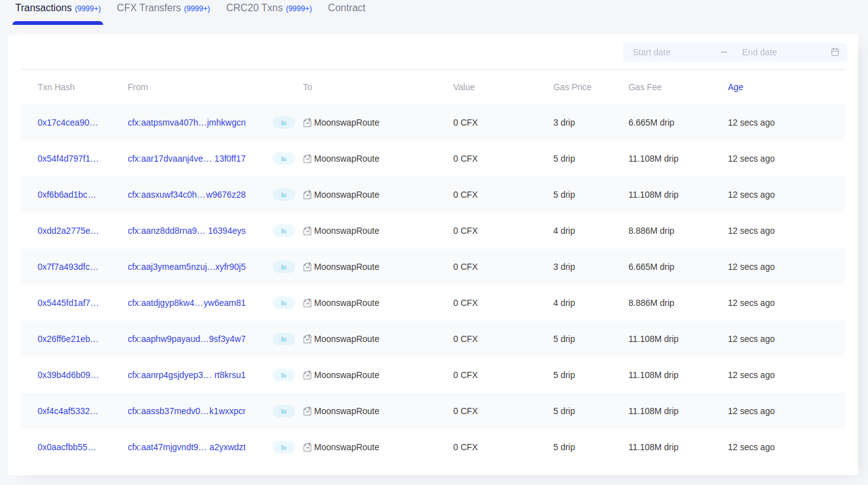Open transaction hash 0x39b4d6b09…

click(68, 375)
